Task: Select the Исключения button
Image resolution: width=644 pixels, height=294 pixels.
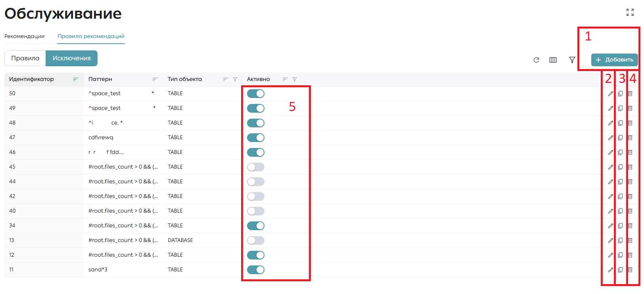Action: 72,58
